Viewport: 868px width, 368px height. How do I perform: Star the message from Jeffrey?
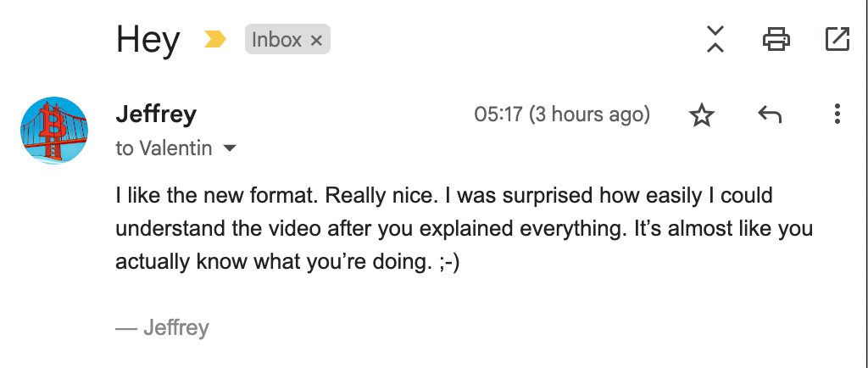[x=702, y=114]
